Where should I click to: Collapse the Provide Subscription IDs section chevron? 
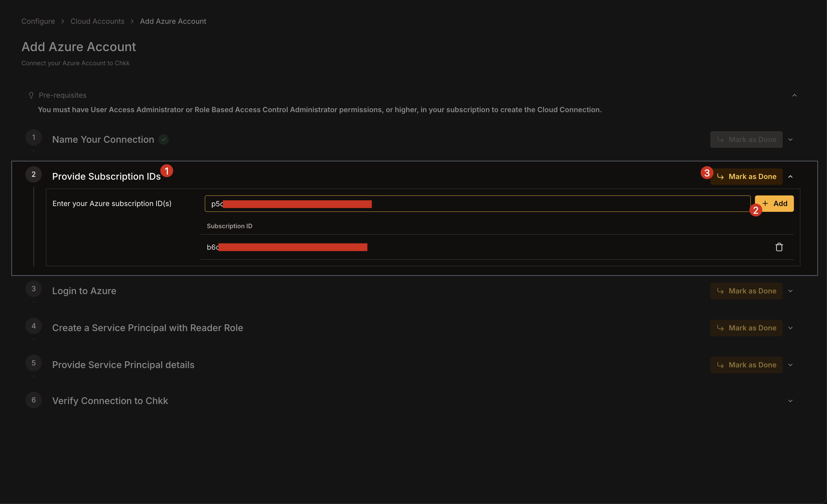coord(791,176)
